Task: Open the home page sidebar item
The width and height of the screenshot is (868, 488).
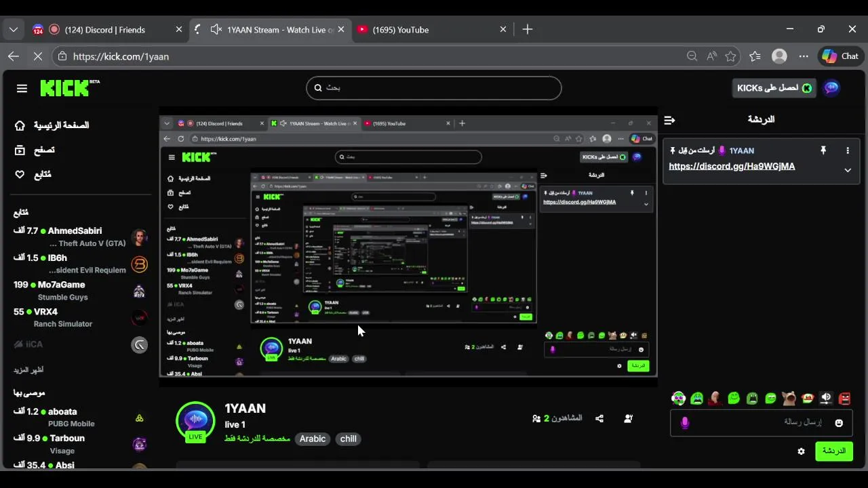Action: coord(52,125)
